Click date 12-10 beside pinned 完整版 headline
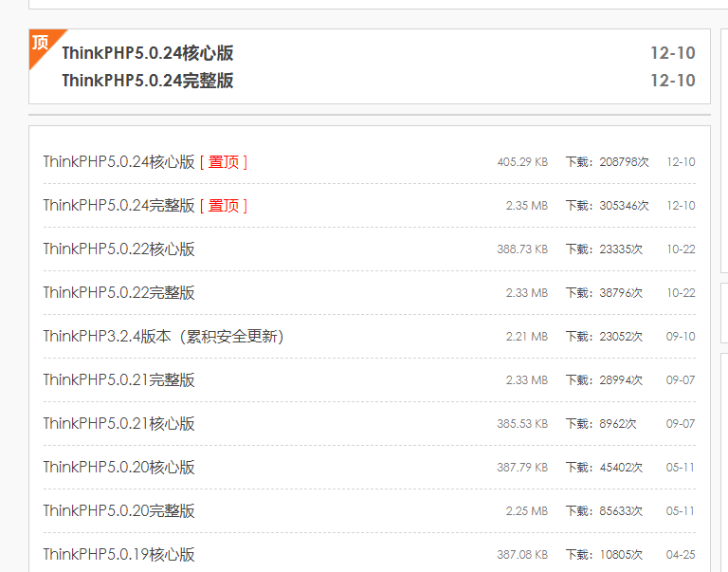The image size is (728, 572). pos(673,81)
